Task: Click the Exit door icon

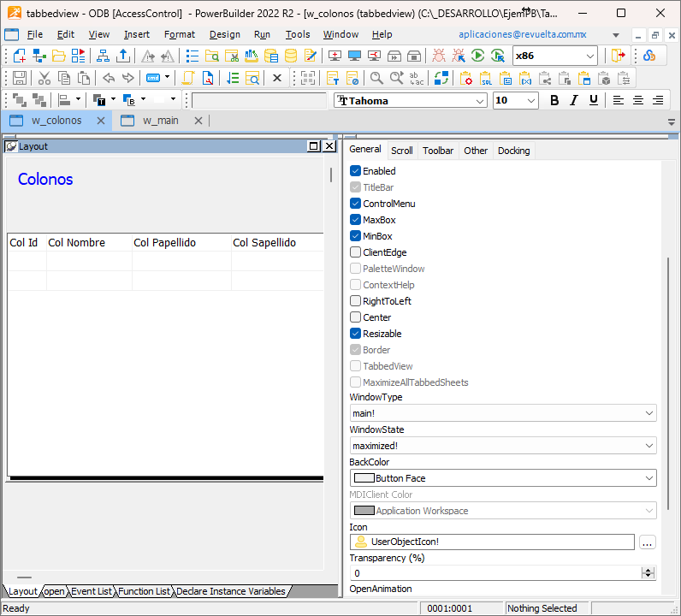Action: (x=618, y=56)
